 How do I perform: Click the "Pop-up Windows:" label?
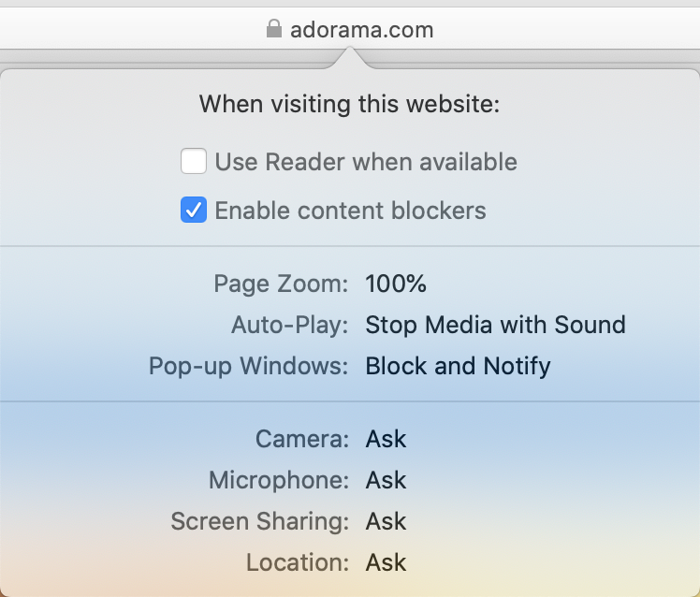[249, 366]
